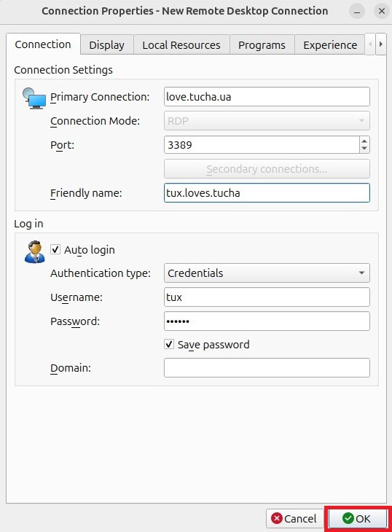Screen dimensions: 392x532
Task: Click the computer network icon beside Primary Connection
Action: click(34, 98)
